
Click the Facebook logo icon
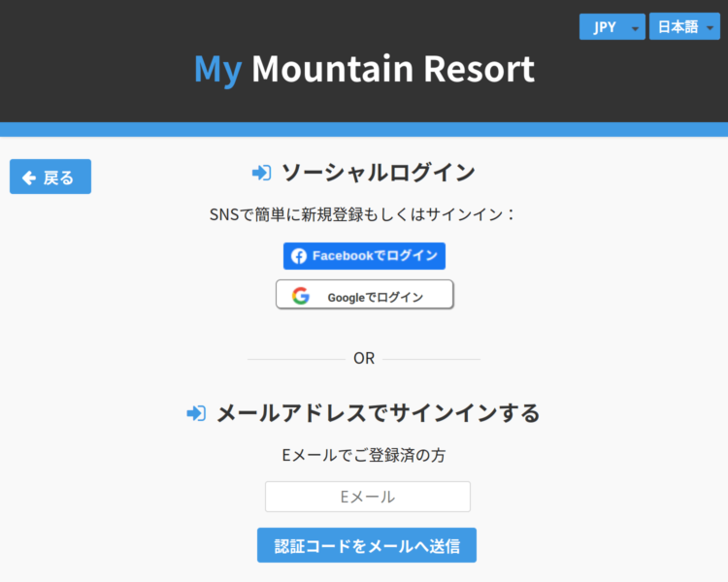point(299,256)
